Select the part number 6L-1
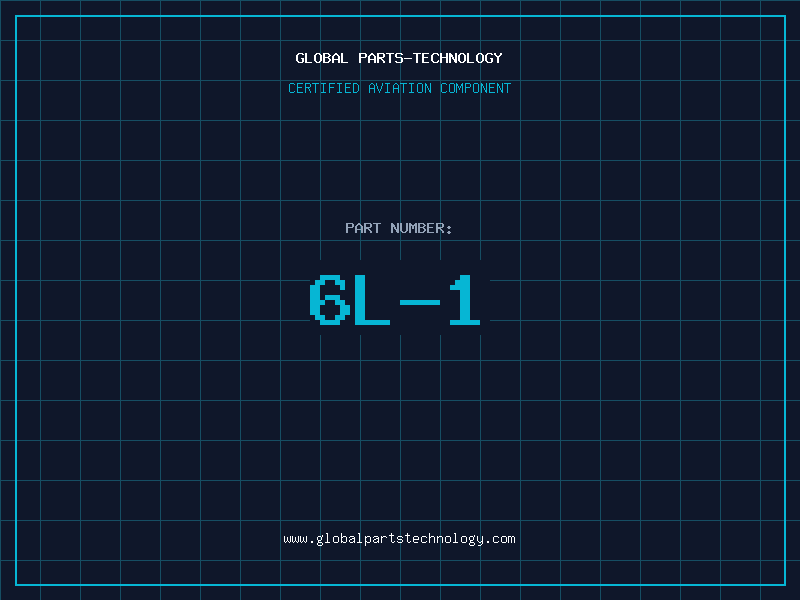The width and height of the screenshot is (800, 600). coord(395,300)
